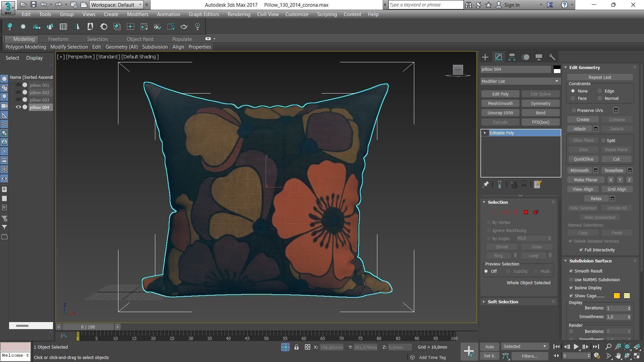The width and height of the screenshot is (644, 362).
Task: Toggle Show end result icon
Action: click(x=499, y=184)
